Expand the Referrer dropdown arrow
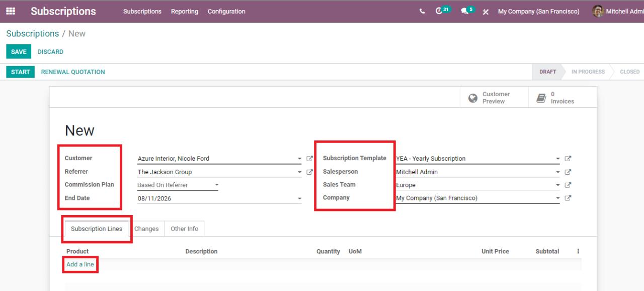The width and height of the screenshot is (644, 291). (x=300, y=172)
